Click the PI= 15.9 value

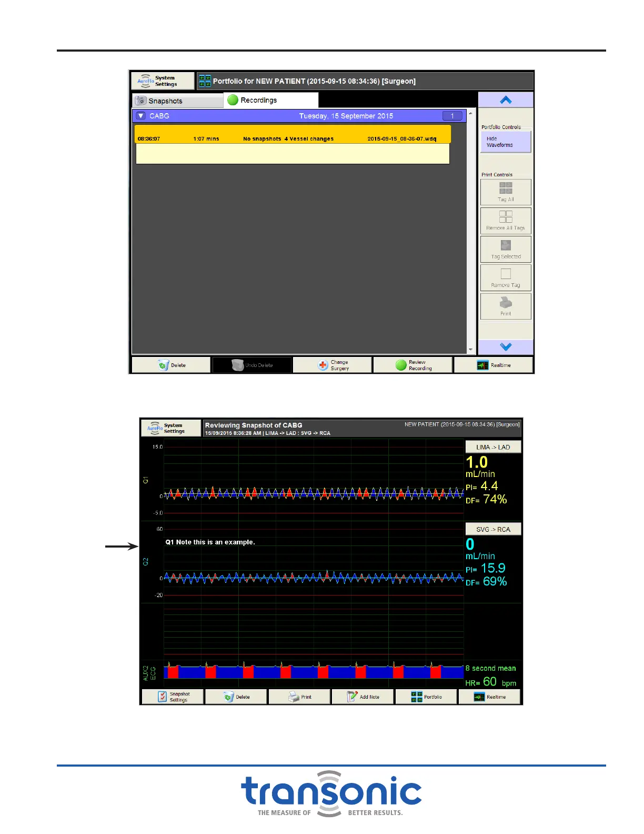pos(486,568)
